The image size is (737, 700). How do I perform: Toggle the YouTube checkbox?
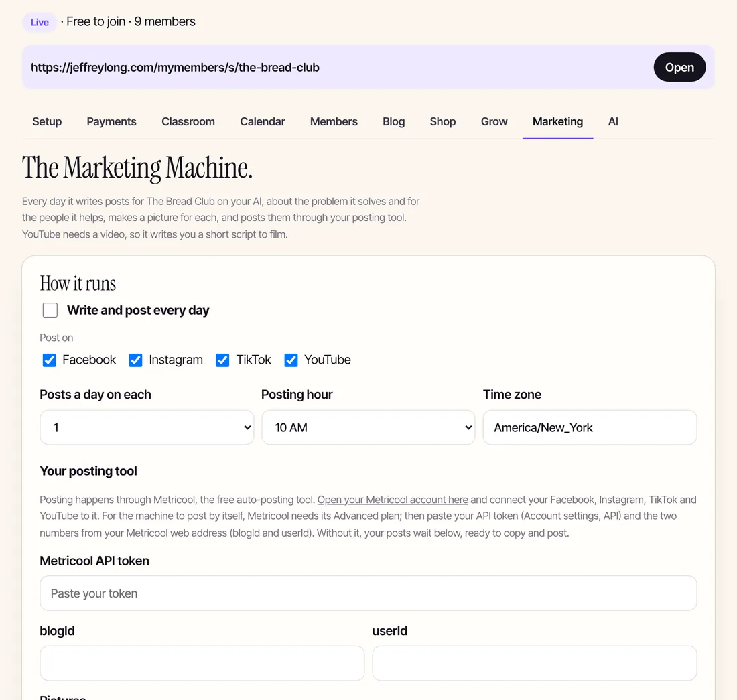291,360
